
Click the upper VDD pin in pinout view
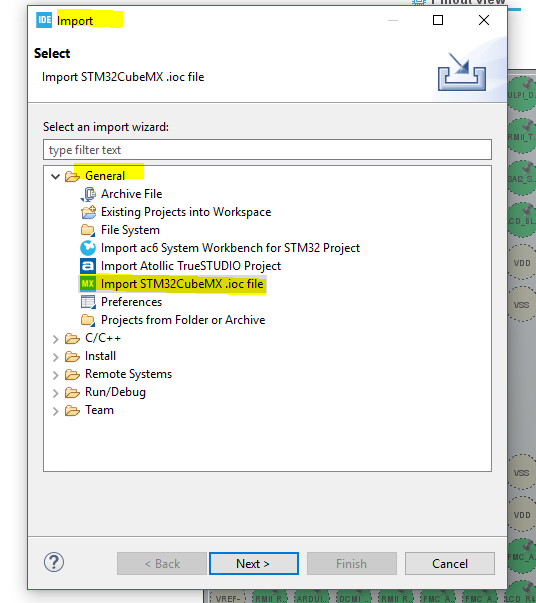click(522, 263)
